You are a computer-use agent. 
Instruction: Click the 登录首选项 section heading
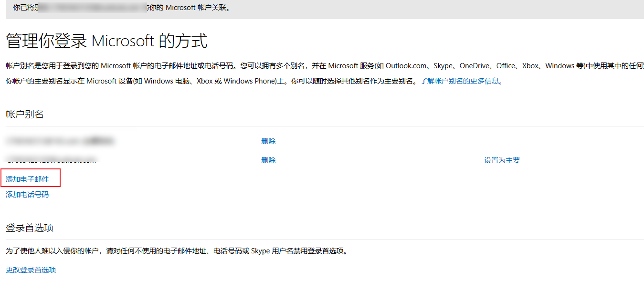tap(30, 228)
